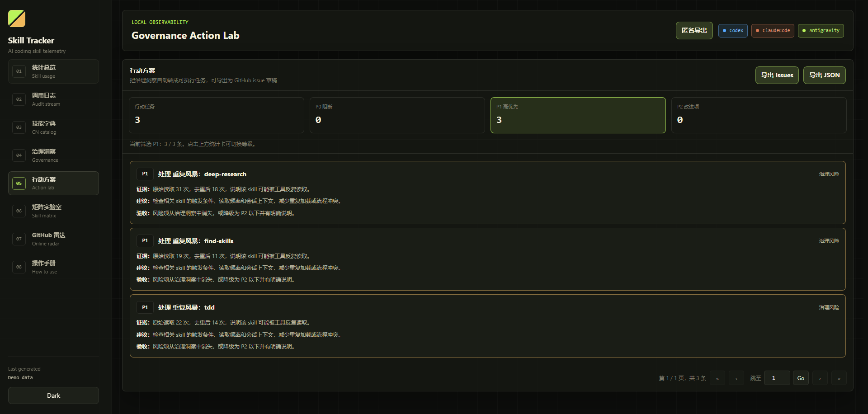Viewport: 868px width, 414px height.
Task: Open 矩阵实验室 Skill matrix page
Action: click(x=53, y=211)
